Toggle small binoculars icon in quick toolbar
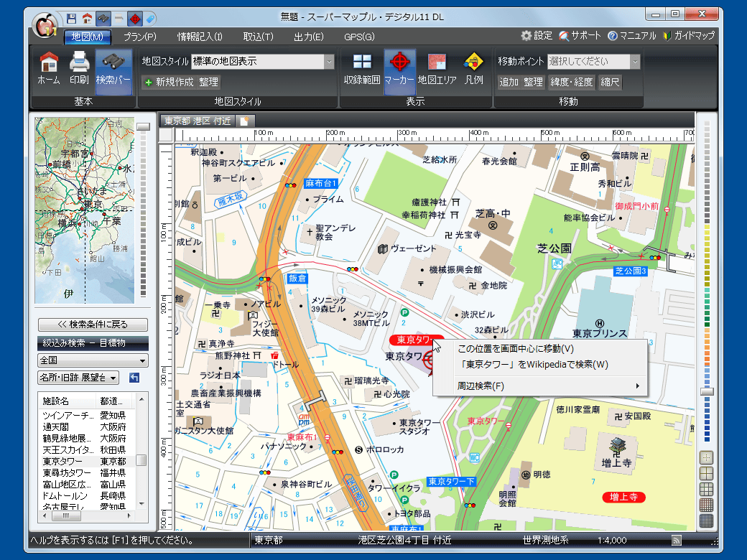 point(103,19)
